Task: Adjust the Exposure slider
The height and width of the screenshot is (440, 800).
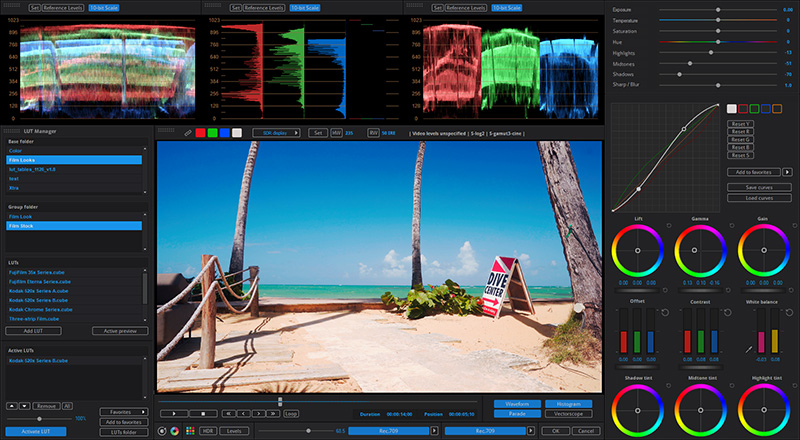Action: tap(718, 10)
